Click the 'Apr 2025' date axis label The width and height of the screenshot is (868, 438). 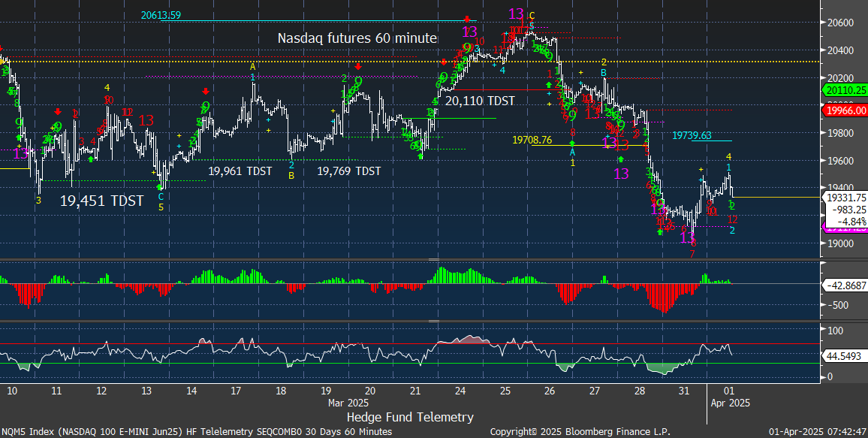coord(730,403)
